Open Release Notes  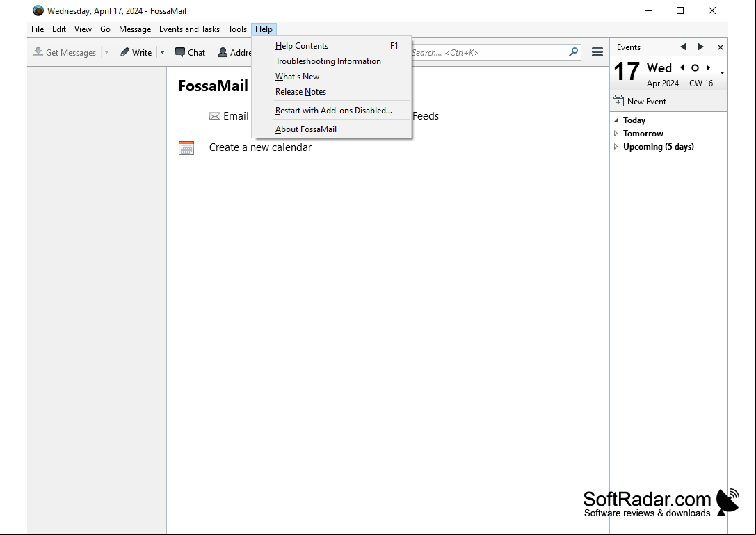[331, 92]
